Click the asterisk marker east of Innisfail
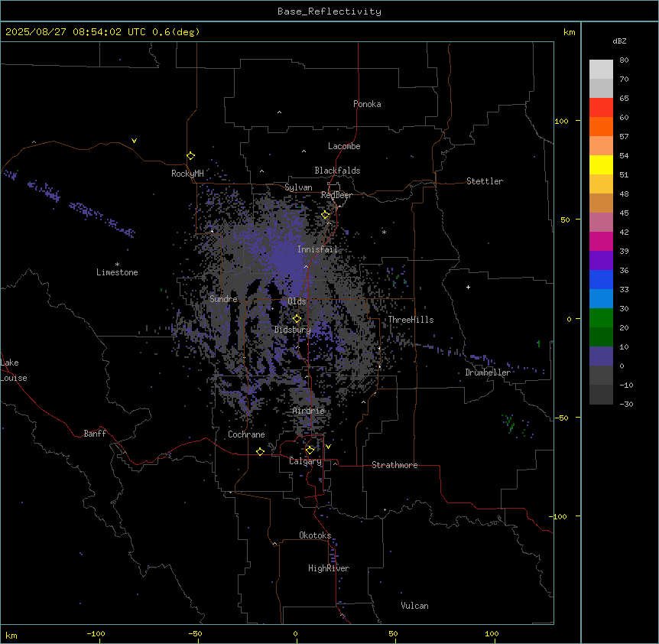This screenshot has width=659, height=644. (384, 232)
